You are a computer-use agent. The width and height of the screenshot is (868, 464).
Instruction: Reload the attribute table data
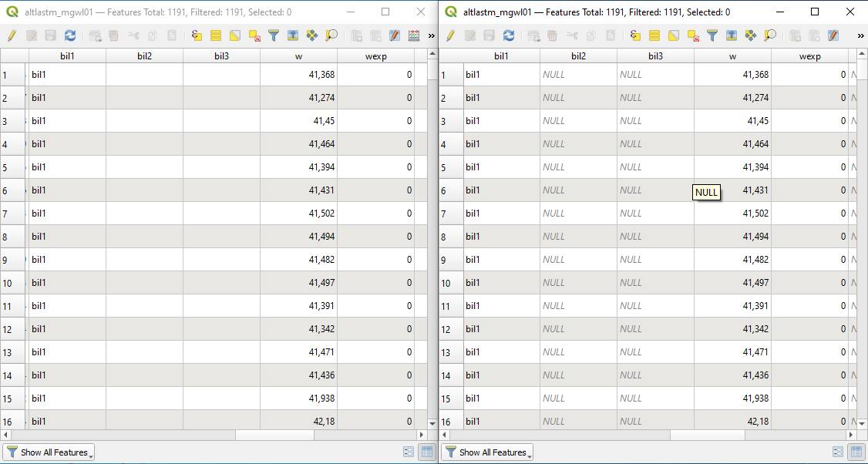coord(69,36)
